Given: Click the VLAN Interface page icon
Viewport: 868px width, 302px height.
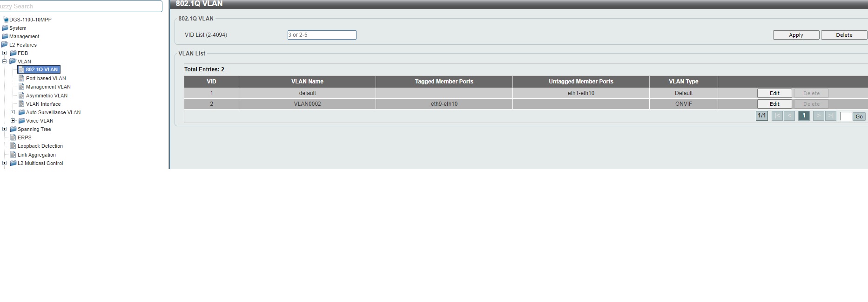Looking at the screenshot, I should pos(21,103).
